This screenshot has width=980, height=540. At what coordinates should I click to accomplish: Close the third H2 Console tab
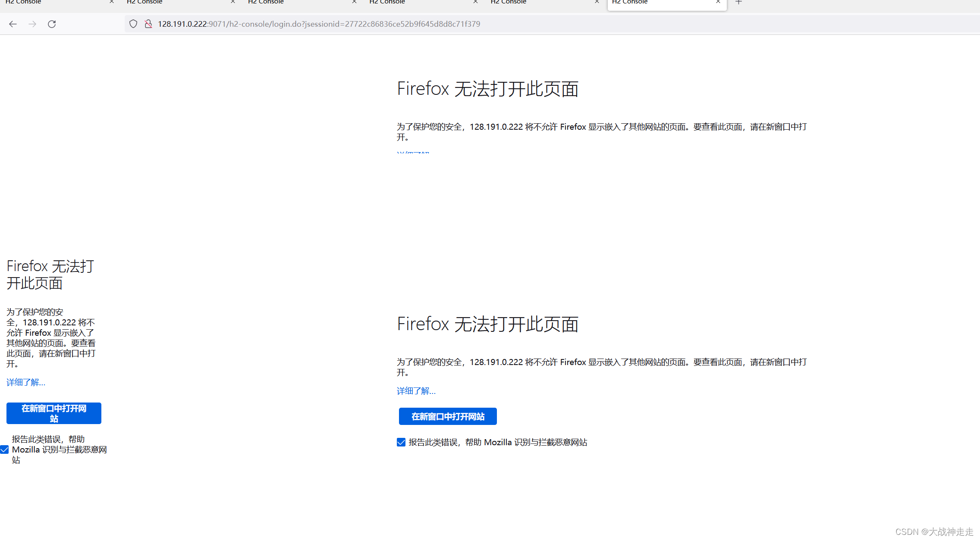coord(354,2)
